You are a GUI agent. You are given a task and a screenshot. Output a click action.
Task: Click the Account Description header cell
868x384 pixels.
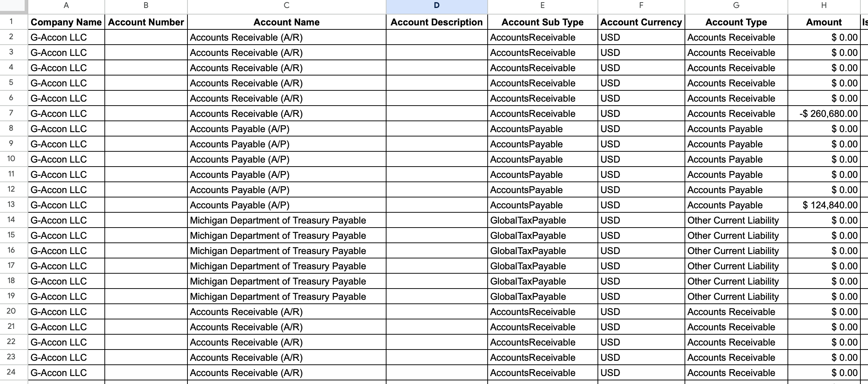(x=437, y=22)
